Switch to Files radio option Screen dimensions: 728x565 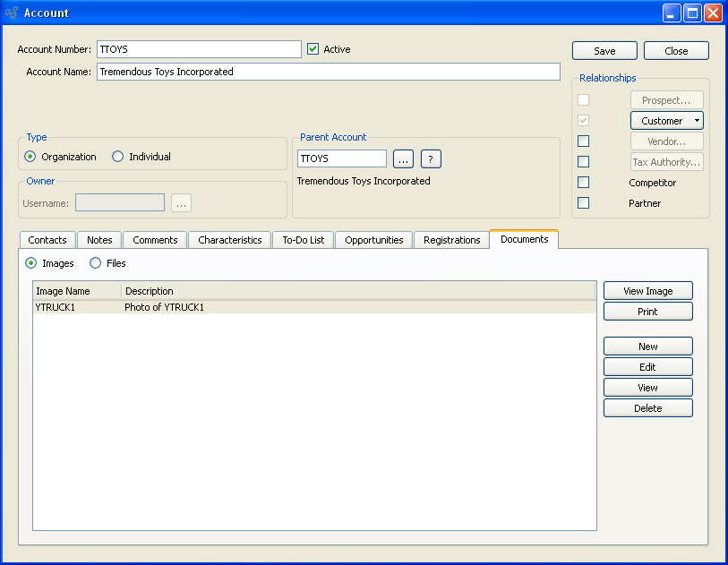(96, 263)
